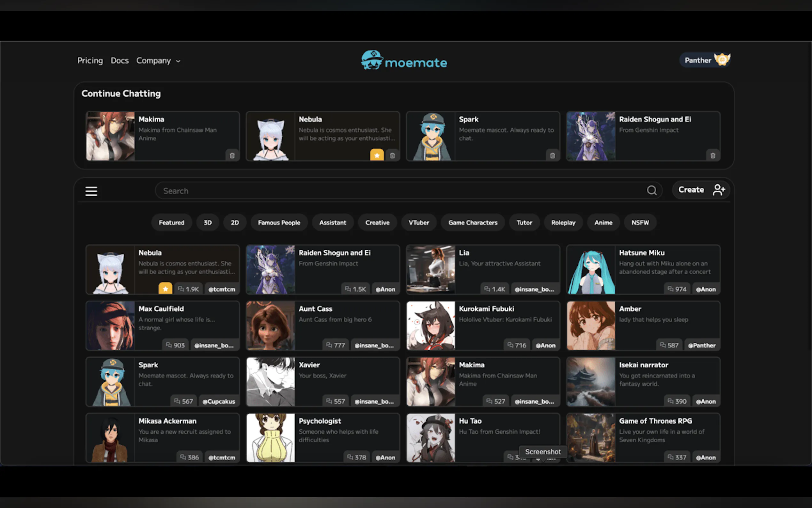Open the Pricing page
812x508 pixels.
pyautogui.click(x=90, y=60)
